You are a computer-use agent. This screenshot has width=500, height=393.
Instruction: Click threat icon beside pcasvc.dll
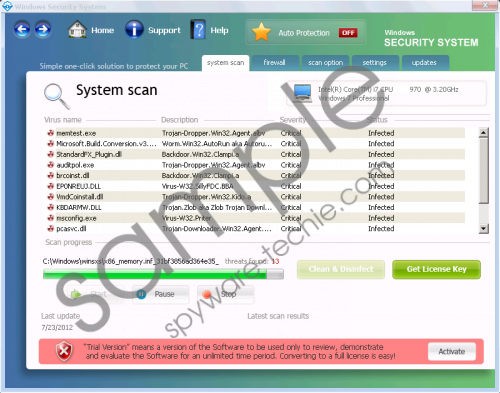pyautogui.click(x=50, y=229)
